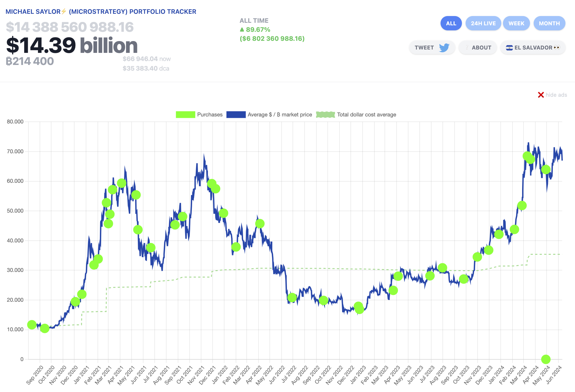Image resolution: width=575 pixels, height=392 pixels.
Task: Click the $14 388 560 988.16 exact value
Action: (x=70, y=27)
